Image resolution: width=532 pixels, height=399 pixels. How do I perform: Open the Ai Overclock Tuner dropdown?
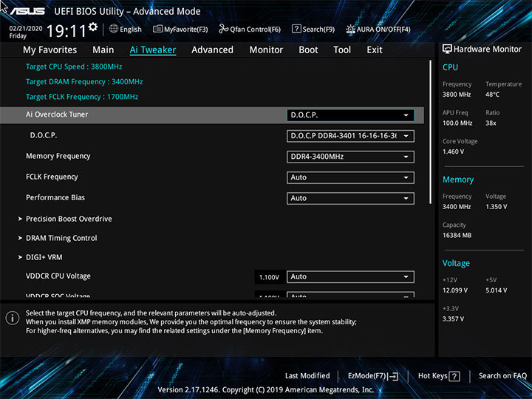pos(350,115)
